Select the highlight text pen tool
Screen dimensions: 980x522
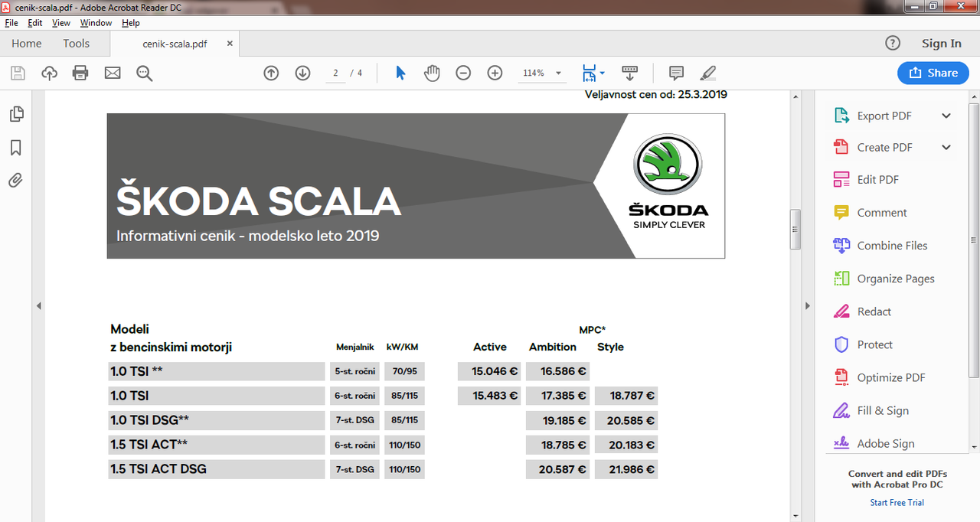[x=708, y=73]
